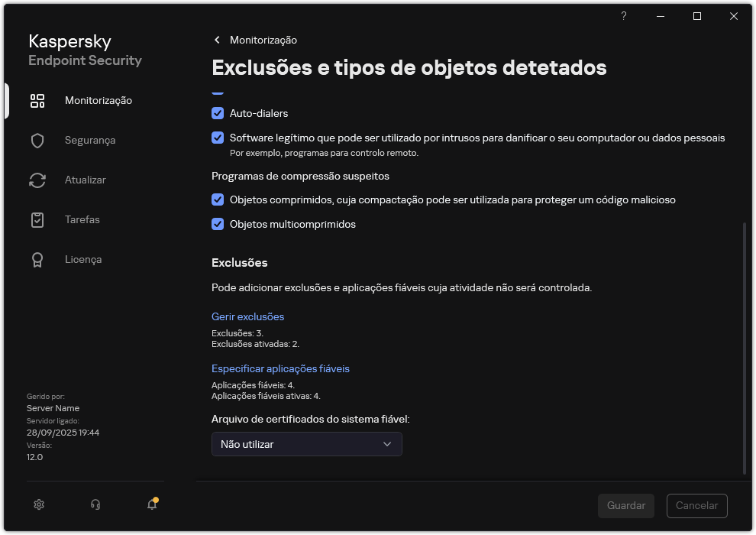
Task: Open the settings gear icon
Action: click(x=38, y=504)
